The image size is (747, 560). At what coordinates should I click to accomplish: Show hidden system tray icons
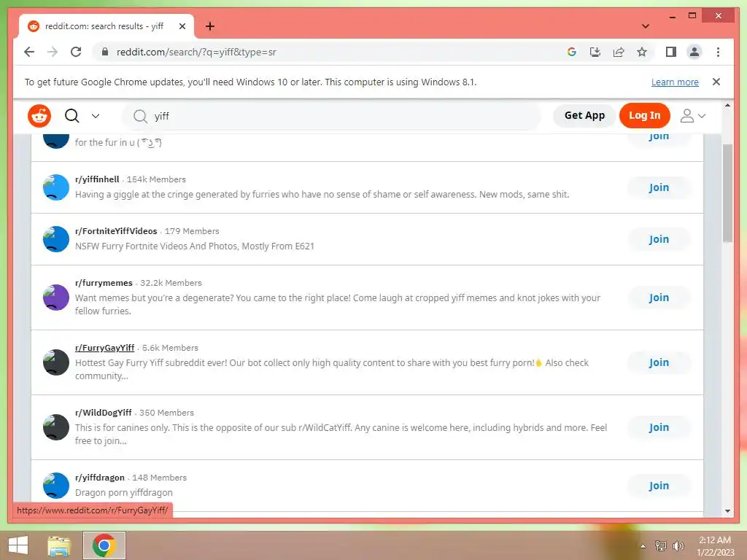pos(643,546)
